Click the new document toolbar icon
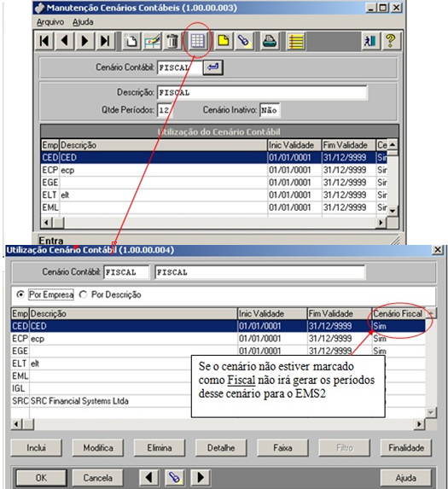This screenshot has width=448, height=489. [131, 41]
